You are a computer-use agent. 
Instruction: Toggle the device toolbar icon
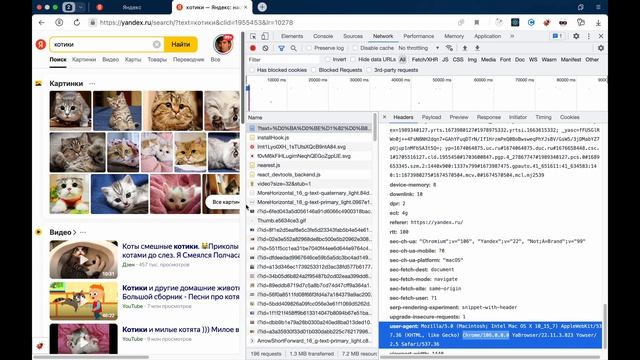click(265, 36)
